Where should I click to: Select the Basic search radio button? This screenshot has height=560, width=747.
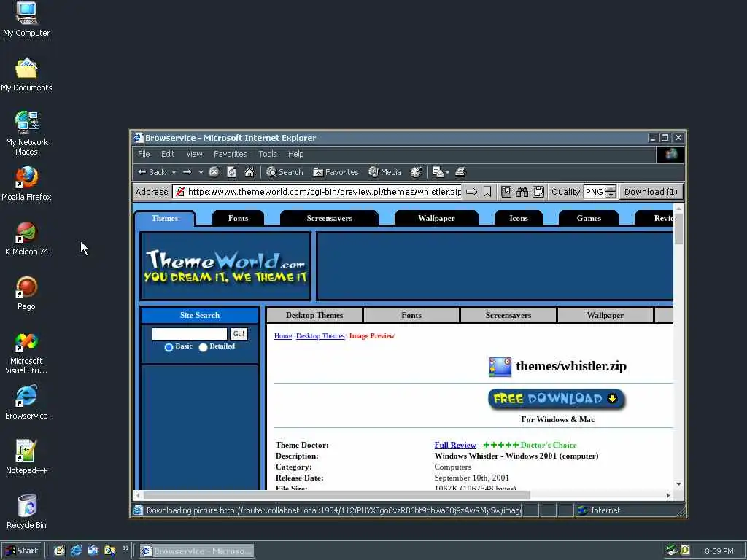tap(169, 347)
